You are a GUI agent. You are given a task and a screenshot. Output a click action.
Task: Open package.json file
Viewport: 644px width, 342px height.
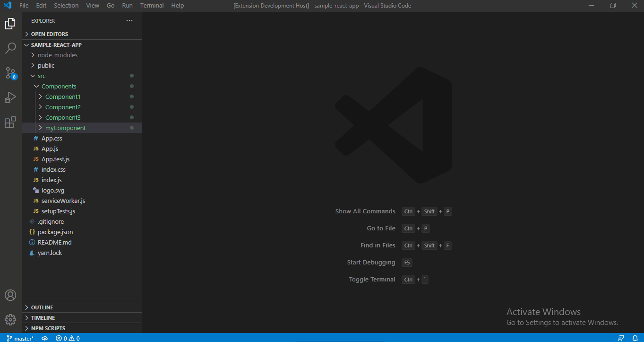pos(82,232)
